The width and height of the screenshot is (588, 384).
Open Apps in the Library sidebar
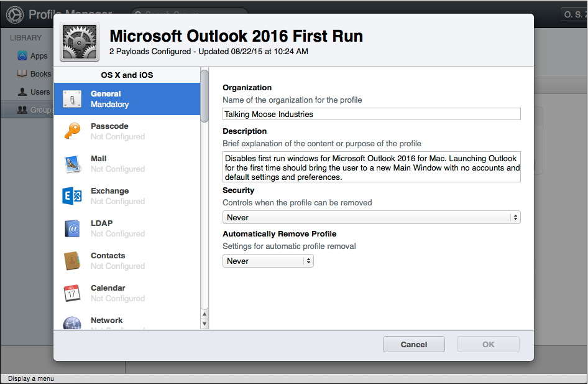pyautogui.click(x=39, y=56)
